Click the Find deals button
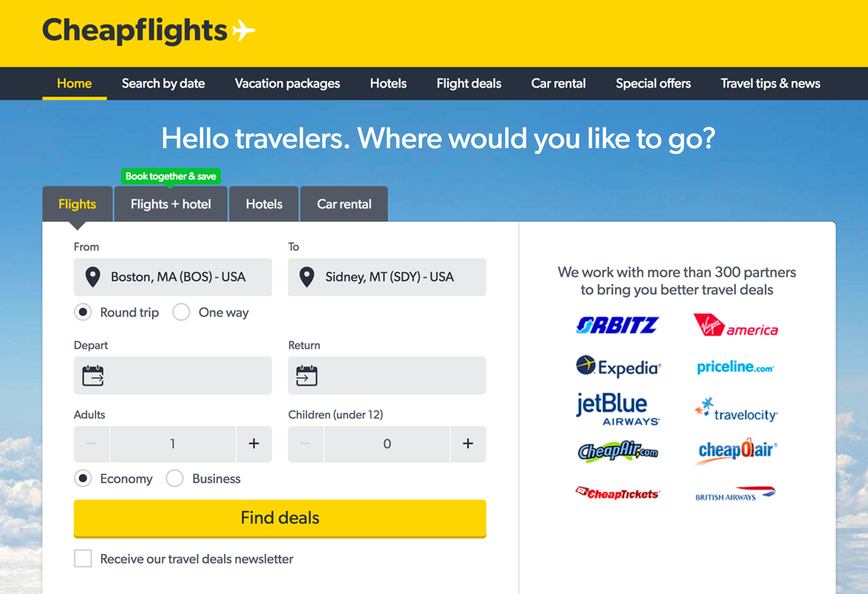This screenshot has height=594, width=868. pyautogui.click(x=280, y=519)
